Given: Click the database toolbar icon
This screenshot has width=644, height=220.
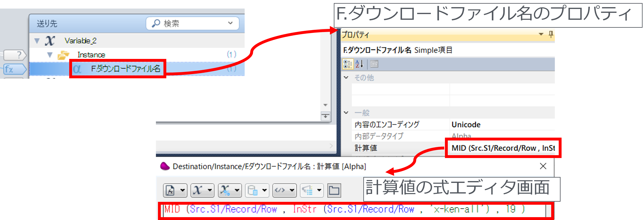Looking at the screenshot, I should tap(253, 190).
